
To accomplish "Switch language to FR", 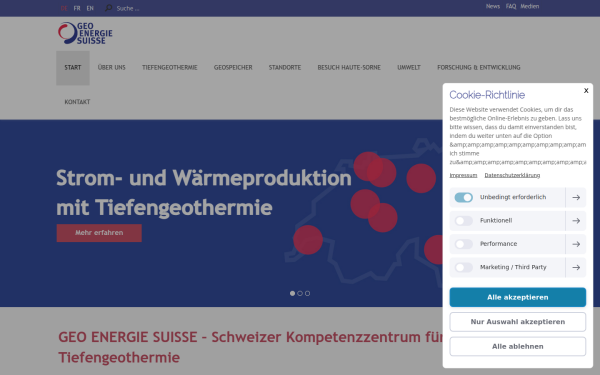I will (x=77, y=8).
